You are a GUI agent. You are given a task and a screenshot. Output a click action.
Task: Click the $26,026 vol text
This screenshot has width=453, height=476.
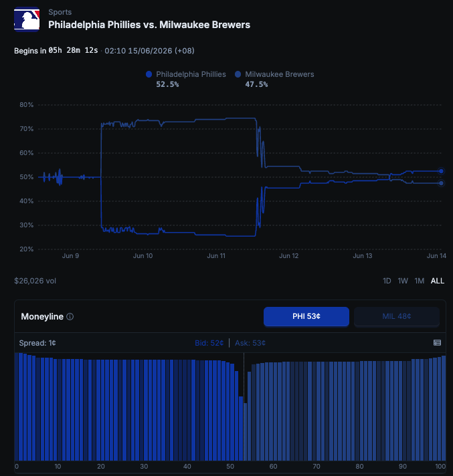pyautogui.click(x=35, y=281)
